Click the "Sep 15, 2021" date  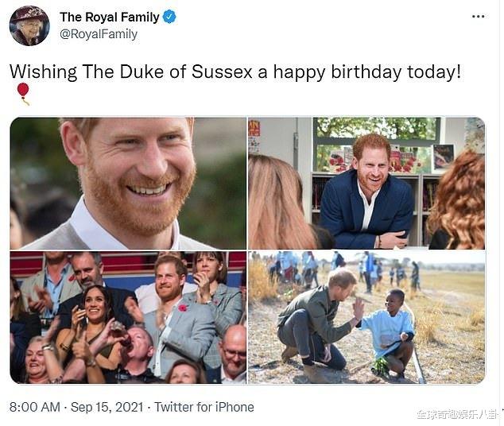click(x=107, y=407)
